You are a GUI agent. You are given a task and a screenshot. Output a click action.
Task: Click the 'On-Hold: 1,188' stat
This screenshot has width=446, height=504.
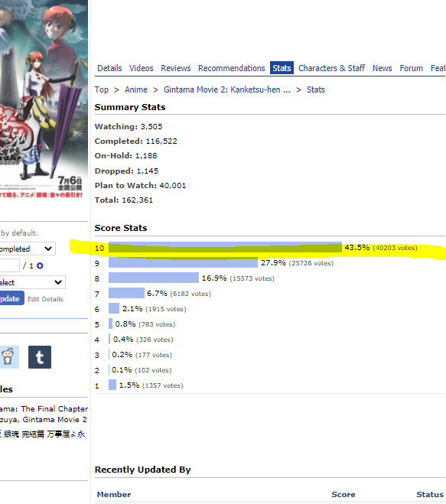[x=125, y=155]
